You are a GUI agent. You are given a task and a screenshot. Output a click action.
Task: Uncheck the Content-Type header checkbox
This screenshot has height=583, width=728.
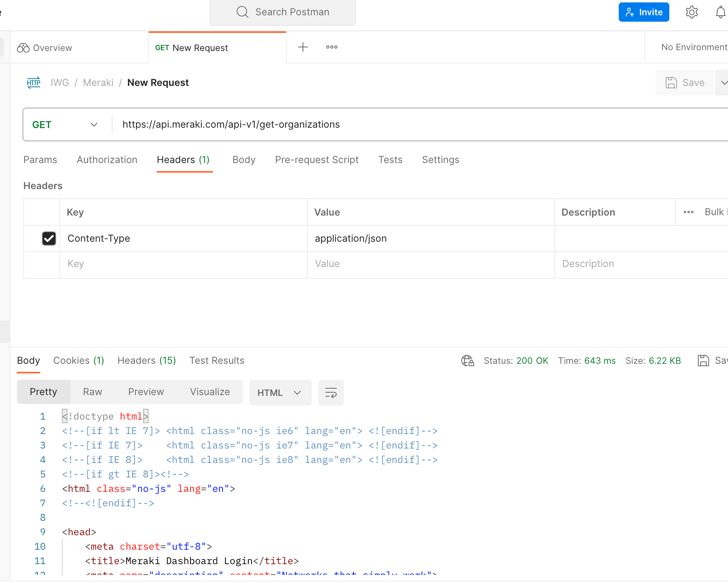pyautogui.click(x=49, y=238)
